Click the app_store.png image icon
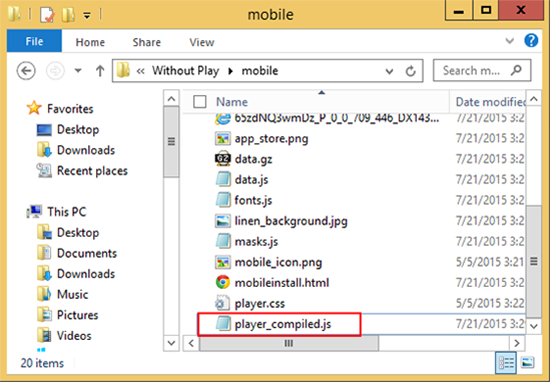The width and height of the screenshot is (550, 382). click(223, 139)
